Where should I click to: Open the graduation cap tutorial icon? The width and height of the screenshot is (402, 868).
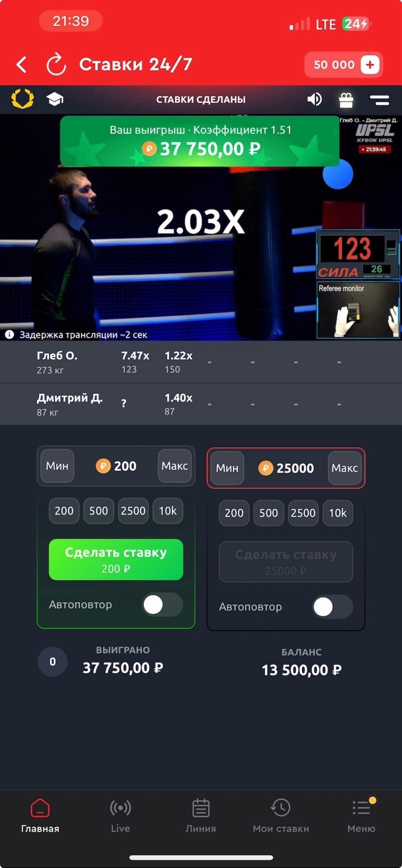(55, 99)
